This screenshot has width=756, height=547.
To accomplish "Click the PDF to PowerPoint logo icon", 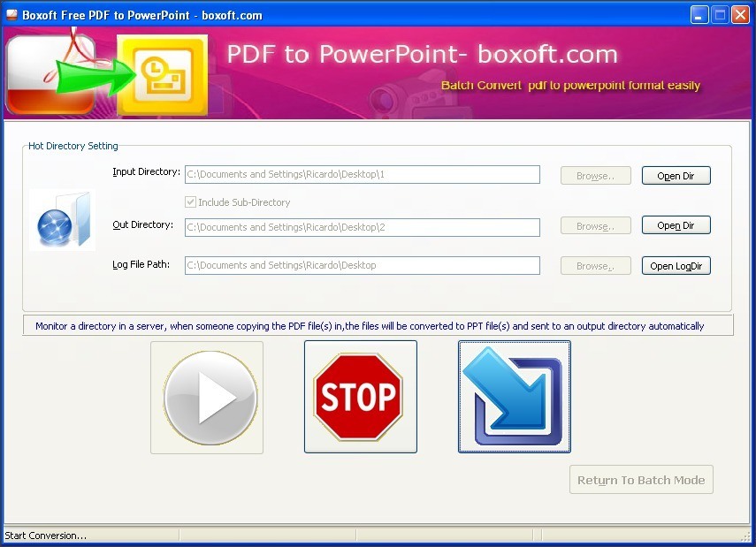I will point(107,73).
